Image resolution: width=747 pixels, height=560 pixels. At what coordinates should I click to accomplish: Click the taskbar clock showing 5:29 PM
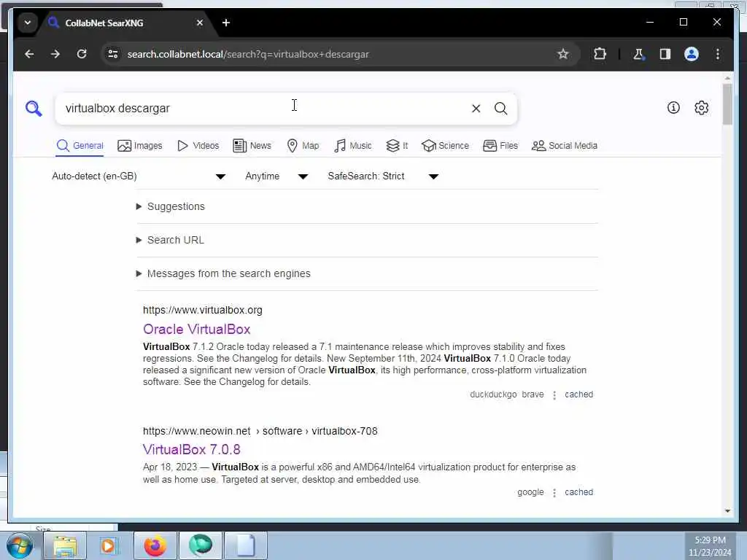pyautogui.click(x=710, y=546)
